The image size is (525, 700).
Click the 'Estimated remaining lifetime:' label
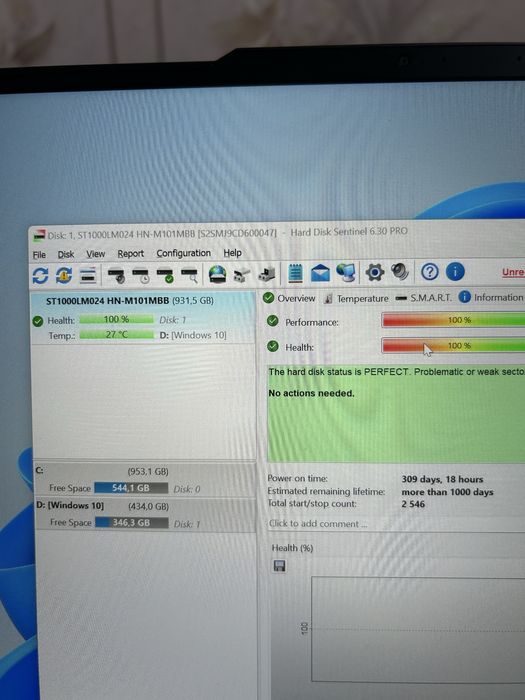point(326,491)
